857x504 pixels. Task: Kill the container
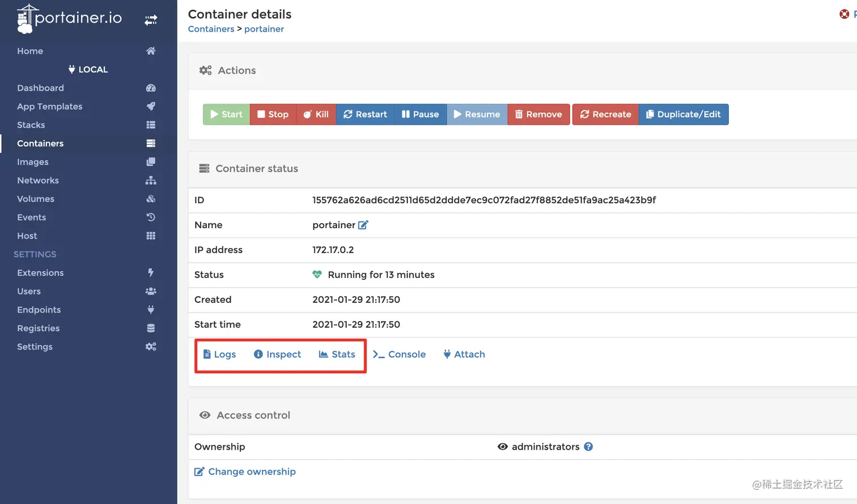pyautogui.click(x=316, y=114)
